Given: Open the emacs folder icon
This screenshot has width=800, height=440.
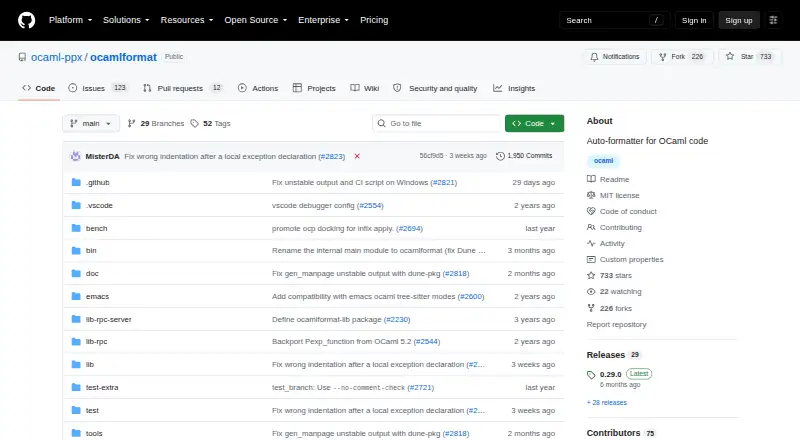Looking at the screenshot, I should [76, 297].
